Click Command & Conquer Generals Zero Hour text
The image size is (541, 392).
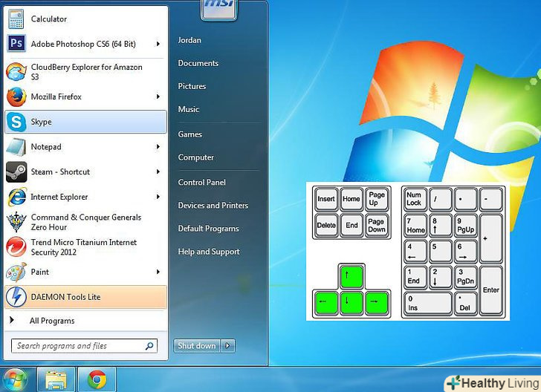pos(86,222)
